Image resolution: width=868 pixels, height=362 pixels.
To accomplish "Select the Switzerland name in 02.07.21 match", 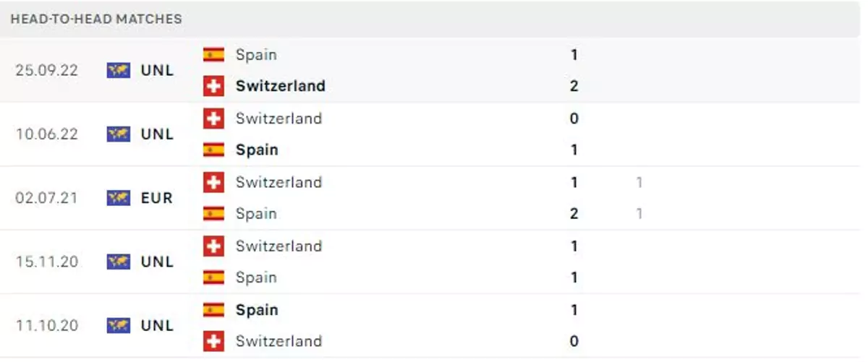I will [278, 183].
